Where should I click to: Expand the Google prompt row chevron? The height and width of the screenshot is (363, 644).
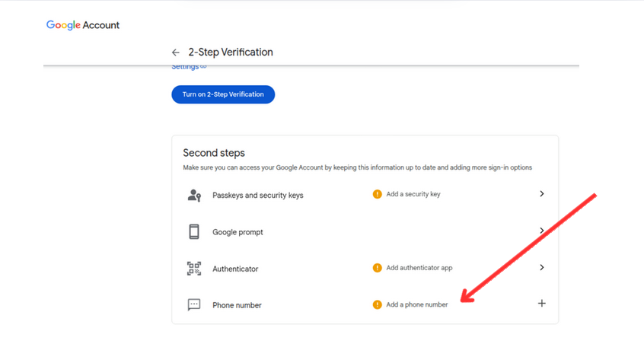[x=542, y=231]
